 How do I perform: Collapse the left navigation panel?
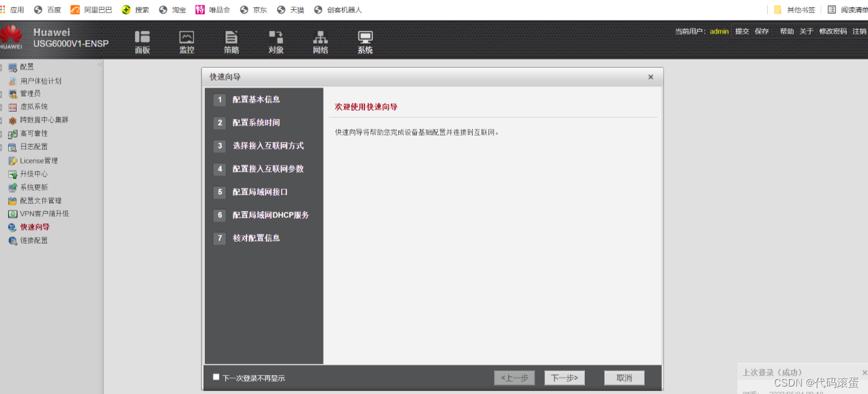pyautogui.click(x=100, y=65)
